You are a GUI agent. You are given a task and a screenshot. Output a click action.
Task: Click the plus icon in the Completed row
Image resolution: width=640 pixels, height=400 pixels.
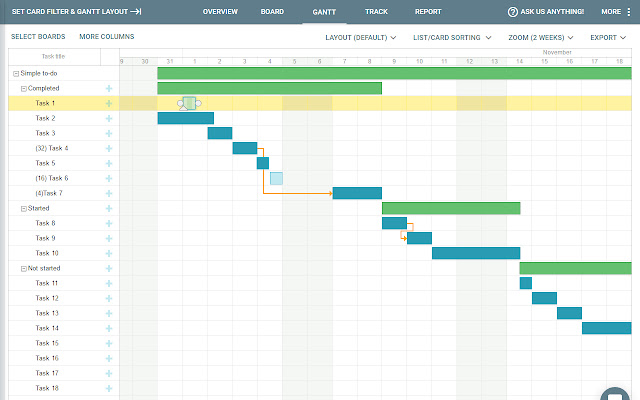click(x=109, y=89)
